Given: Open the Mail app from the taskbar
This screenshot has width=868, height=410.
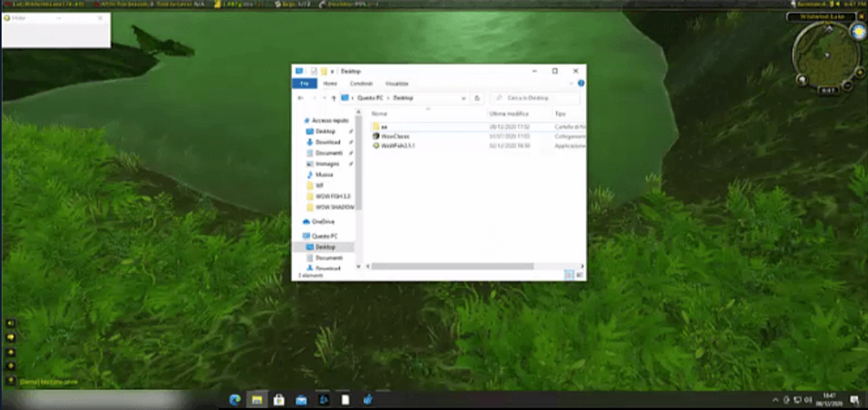Looking at the screenshot, I should click(301, 400).
